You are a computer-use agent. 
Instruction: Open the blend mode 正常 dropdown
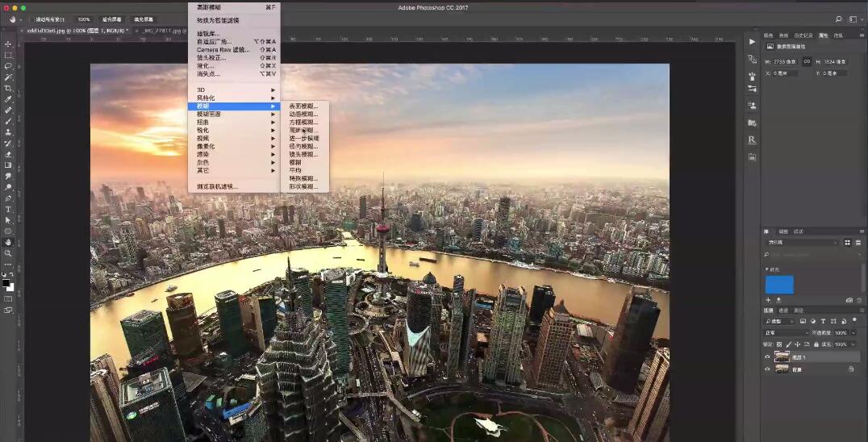pos(787,332)
